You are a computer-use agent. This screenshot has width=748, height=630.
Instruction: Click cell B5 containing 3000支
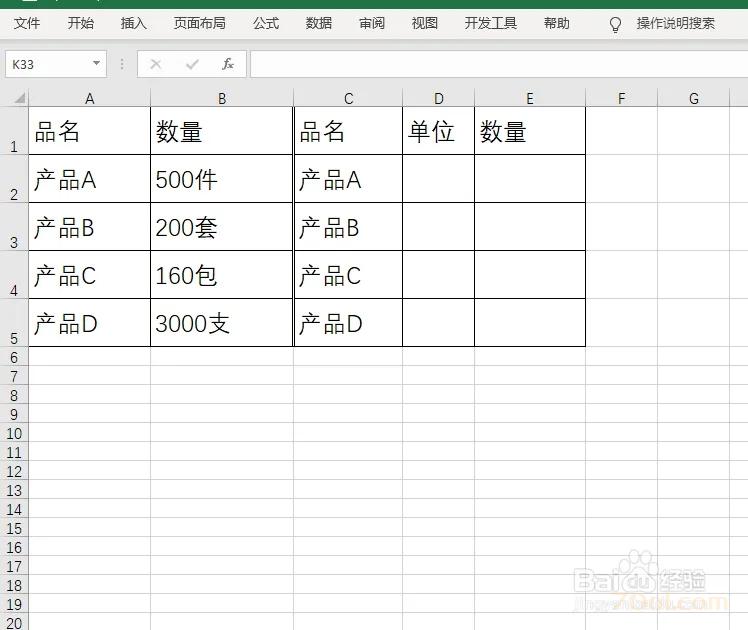pos(222,323)
